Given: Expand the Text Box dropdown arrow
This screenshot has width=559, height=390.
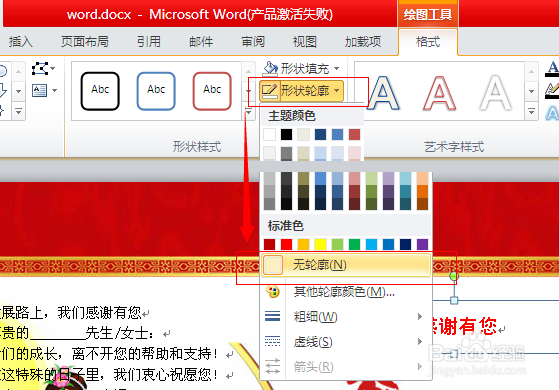Looking at the screenshot, I should pos(54,91).
